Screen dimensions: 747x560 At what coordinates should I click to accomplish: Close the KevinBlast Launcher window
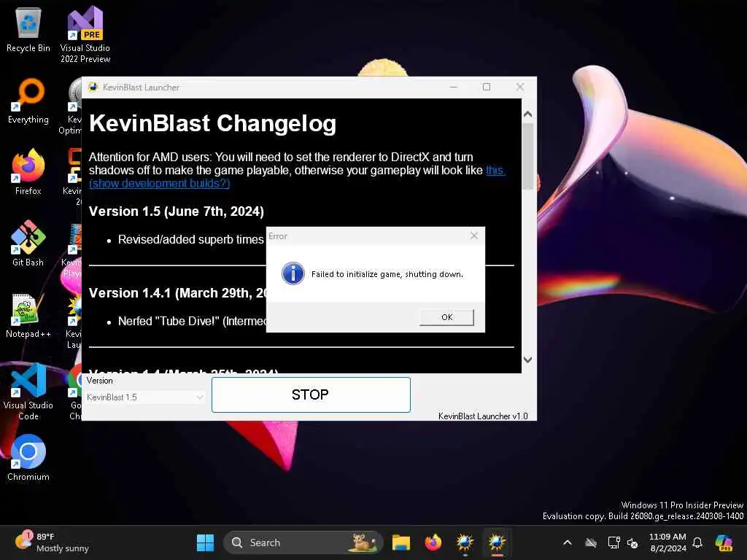(520, 87)
